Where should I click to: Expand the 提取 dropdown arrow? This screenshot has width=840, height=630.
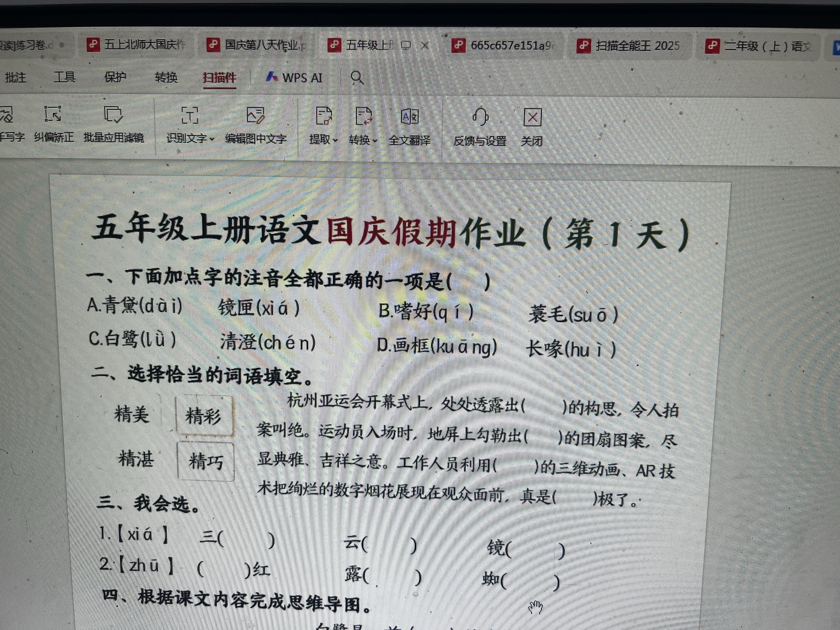(x=335, y=141)
